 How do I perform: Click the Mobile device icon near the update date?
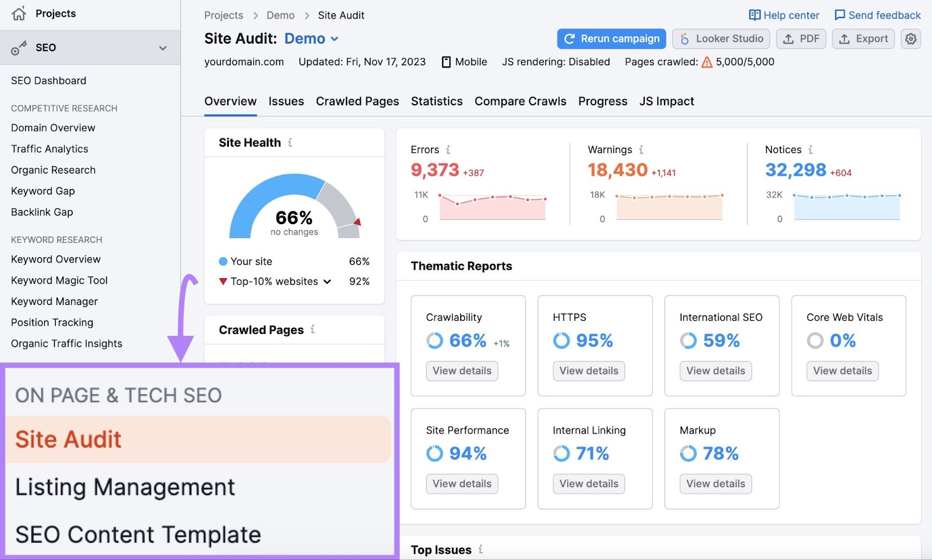(x=446, y=61)
